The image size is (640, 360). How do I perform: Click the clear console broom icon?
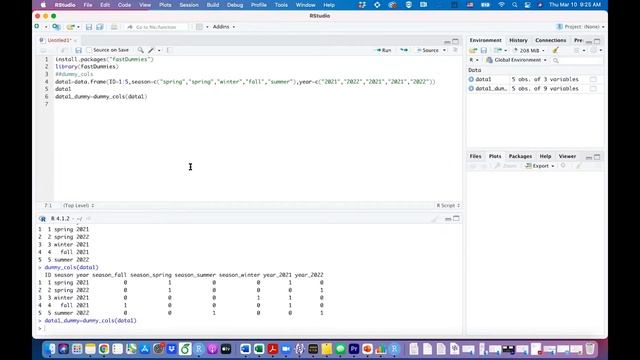(434, 219)
